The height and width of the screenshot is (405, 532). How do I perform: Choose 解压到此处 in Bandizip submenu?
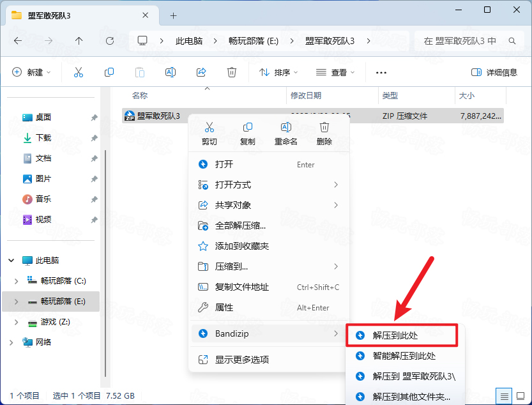coord(402,335)
